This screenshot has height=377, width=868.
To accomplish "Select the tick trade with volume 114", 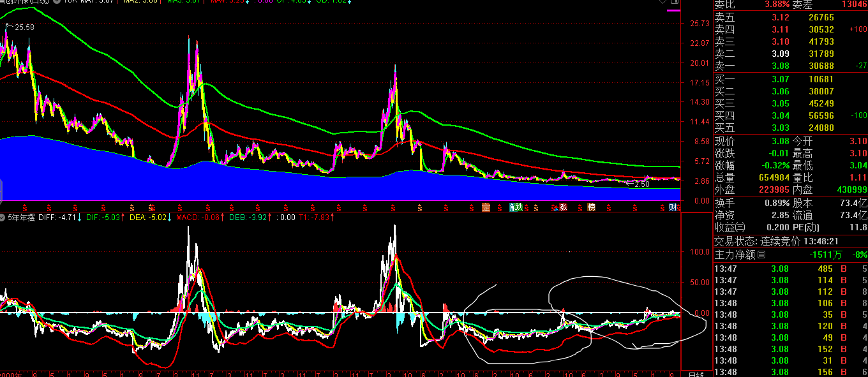I will [790, 280].
